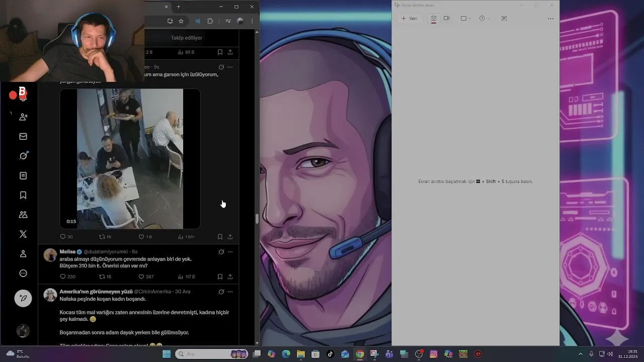
Task: Click the compose post round button
Action: (23, 298)
